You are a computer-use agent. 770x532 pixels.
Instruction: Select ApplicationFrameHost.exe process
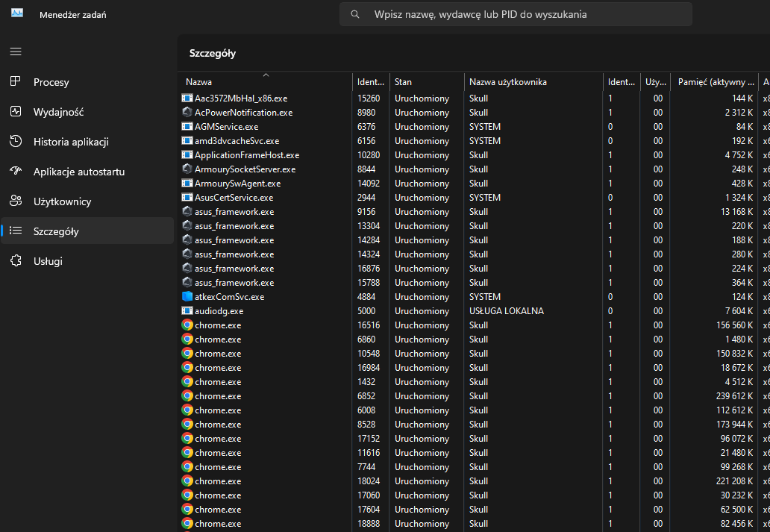point(474,155)
